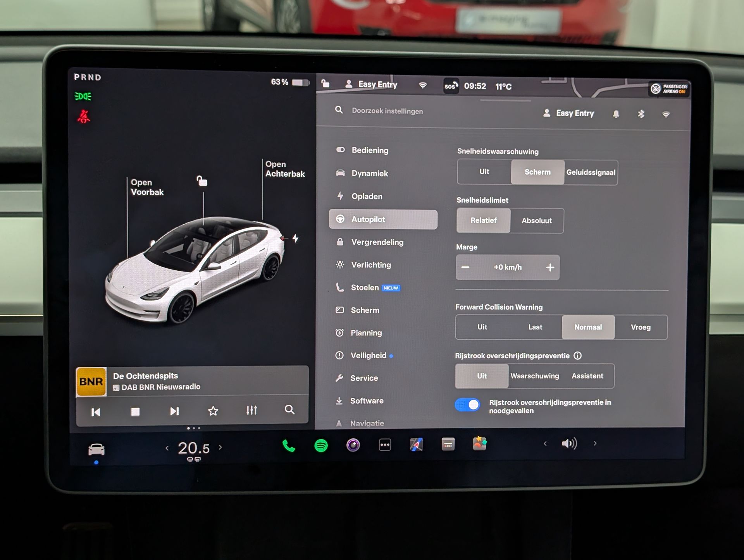Tap Open Achterbak to open trunk

[284, 169]
